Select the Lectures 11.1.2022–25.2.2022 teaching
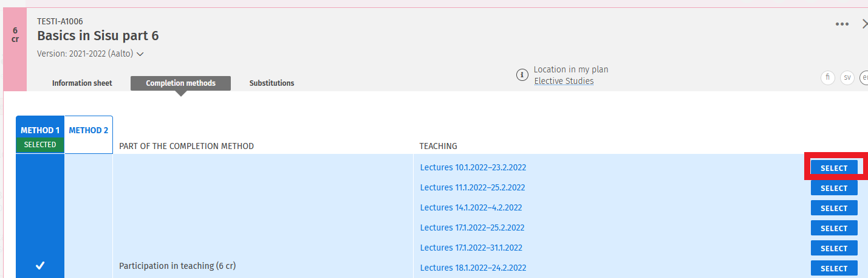This screenshot has width=868, height=278. click(x=833, y=188)
